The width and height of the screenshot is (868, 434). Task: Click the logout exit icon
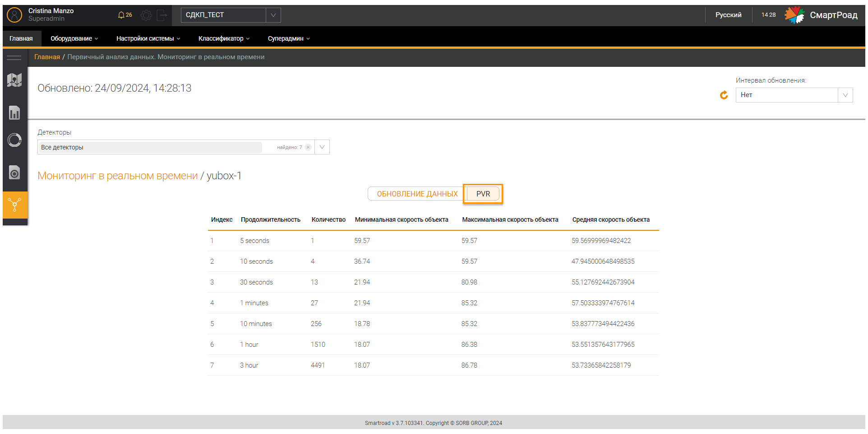click(162, 15)
